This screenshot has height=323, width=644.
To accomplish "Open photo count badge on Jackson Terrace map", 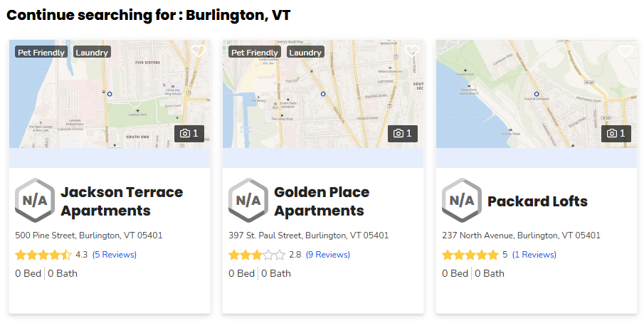I will 189,133.
